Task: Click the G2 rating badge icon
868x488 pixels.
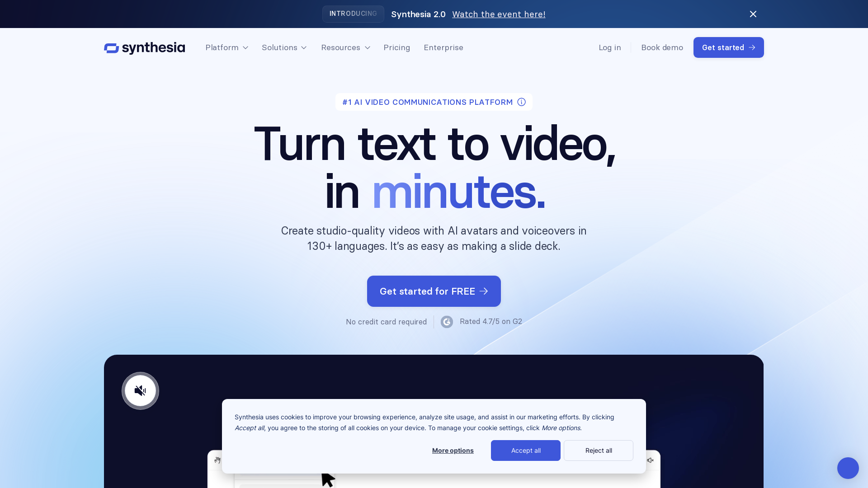Action: click(x=447, y=321)
